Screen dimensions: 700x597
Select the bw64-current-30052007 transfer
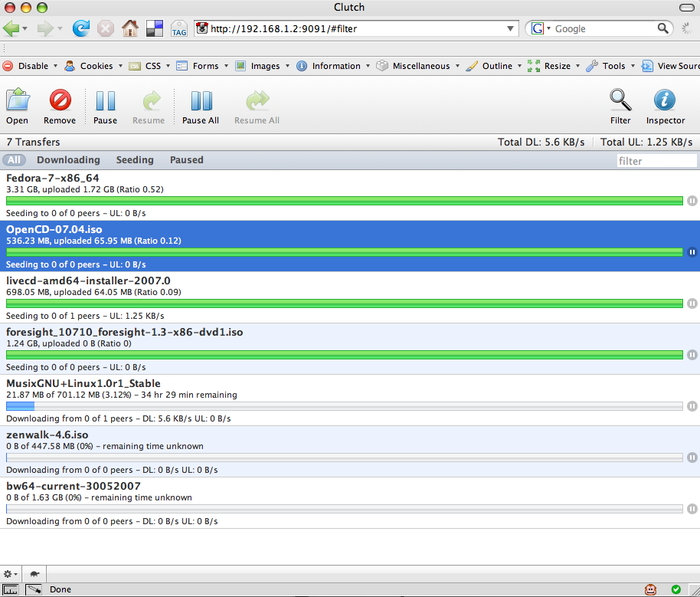click(x=350, y=503)
